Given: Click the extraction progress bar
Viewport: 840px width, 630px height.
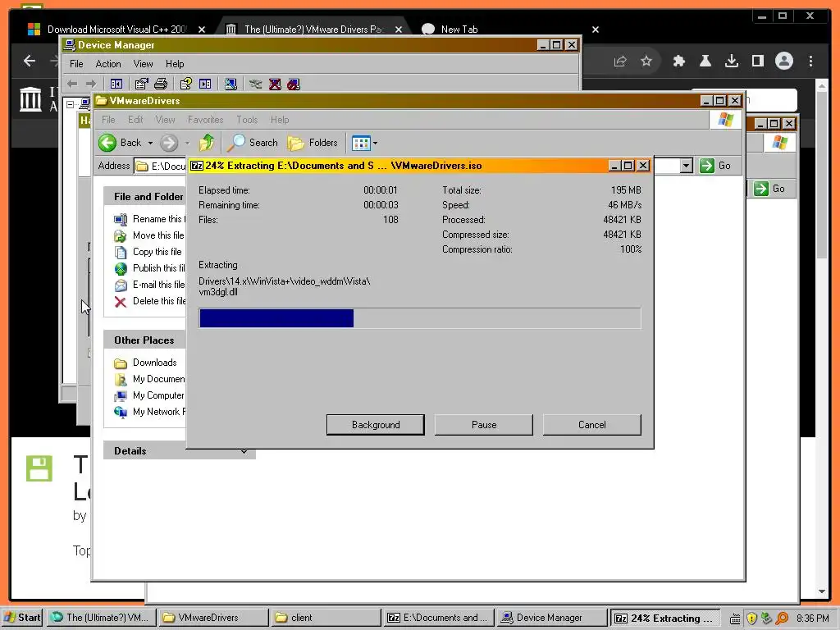Looking at the screenshot, I should click(x=420, y=318).
